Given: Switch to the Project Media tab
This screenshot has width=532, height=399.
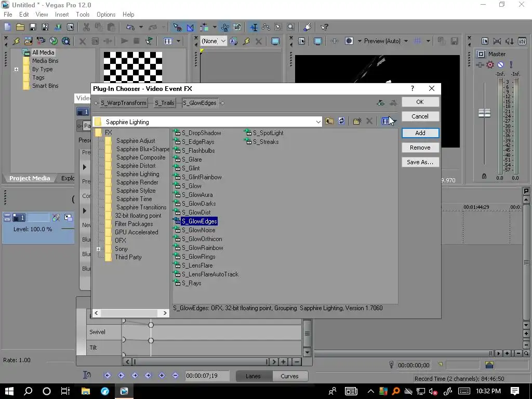Looking at the screenshot, I should click(x=30, y=178).
